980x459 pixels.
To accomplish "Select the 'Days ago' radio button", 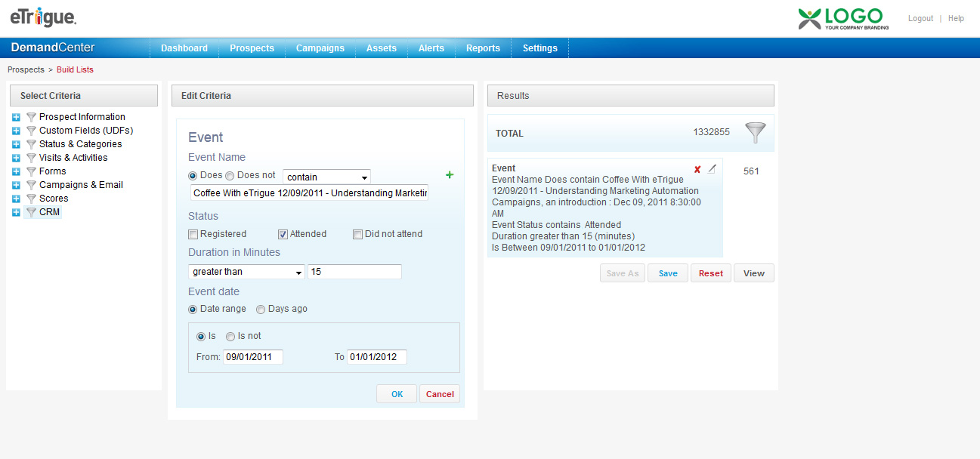I will coord(261,309).
